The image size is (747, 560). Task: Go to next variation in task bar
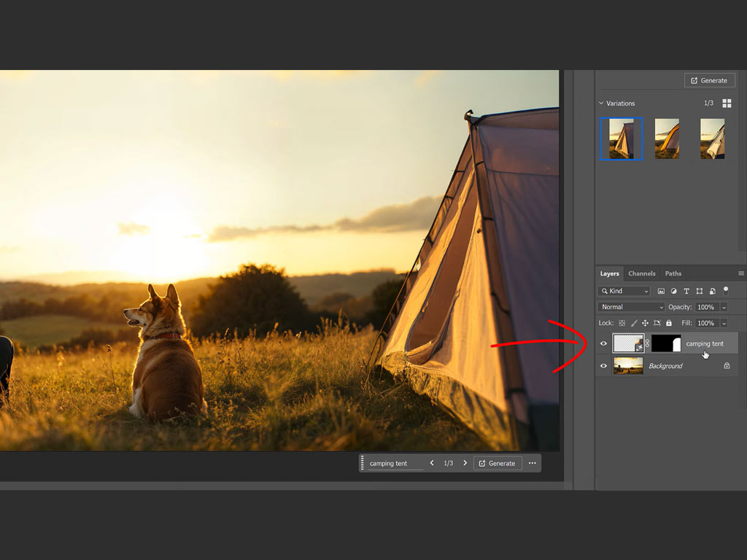coord(465,463)
